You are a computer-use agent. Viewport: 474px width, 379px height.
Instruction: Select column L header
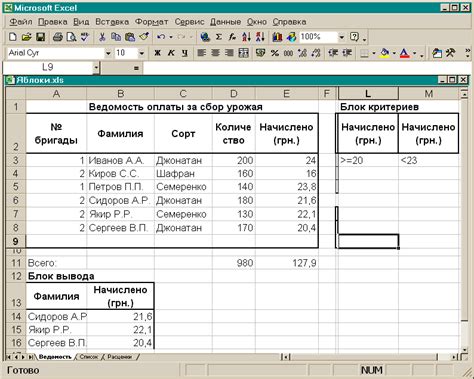pyautogui.click(x=368, y=94)
